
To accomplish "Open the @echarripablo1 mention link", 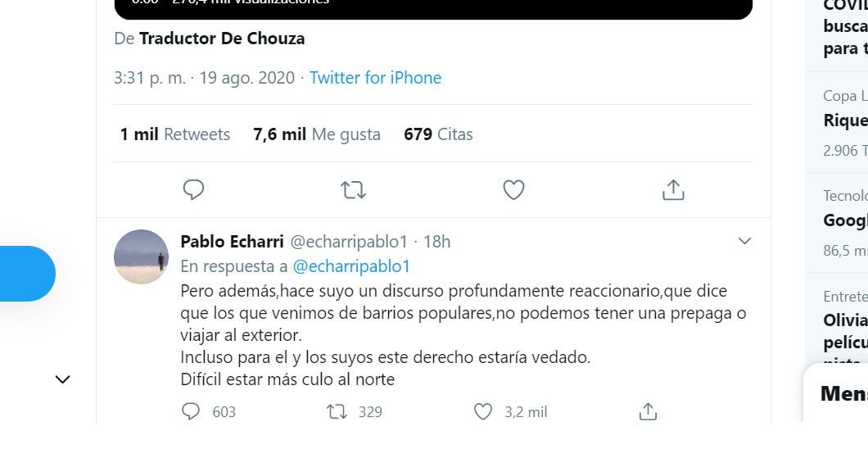I will pos(351,266).
